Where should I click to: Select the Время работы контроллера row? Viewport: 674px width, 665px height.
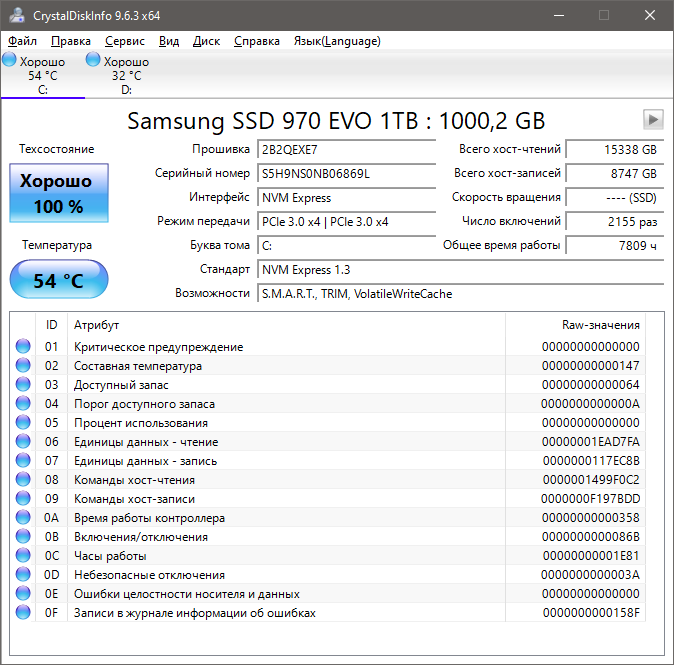(x=328, y=518)
